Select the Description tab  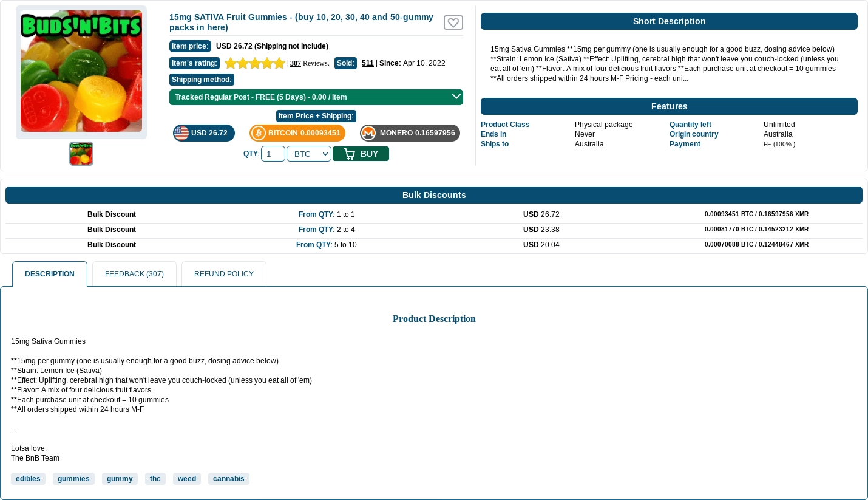(50, 274)
